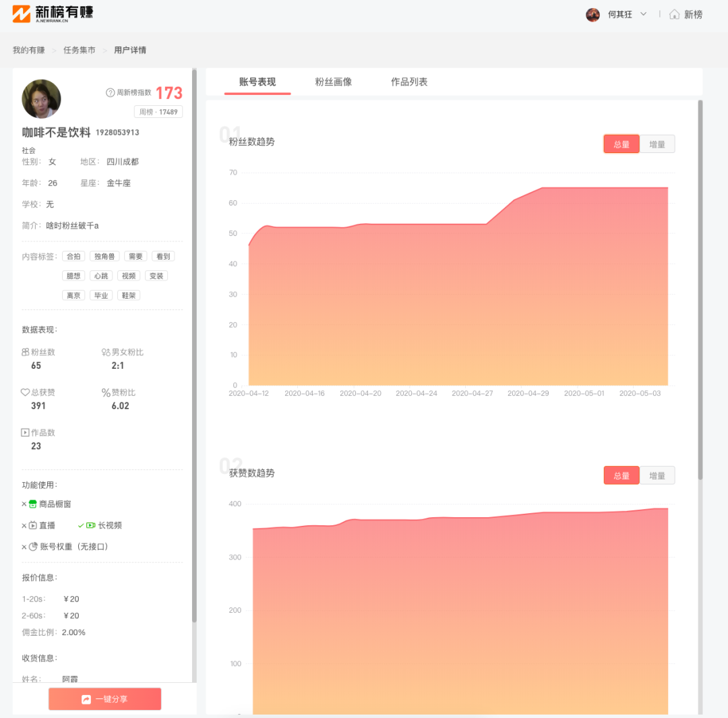728x718 pixels.
Task: Click the 长视频 video icon
Action: coord(91,525)
